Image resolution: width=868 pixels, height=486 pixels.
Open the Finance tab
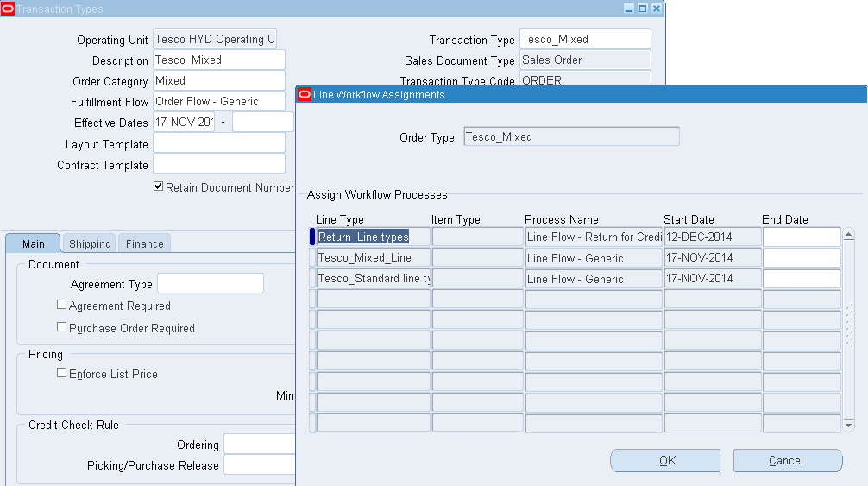pyautogui.click(x=144, y=243)
